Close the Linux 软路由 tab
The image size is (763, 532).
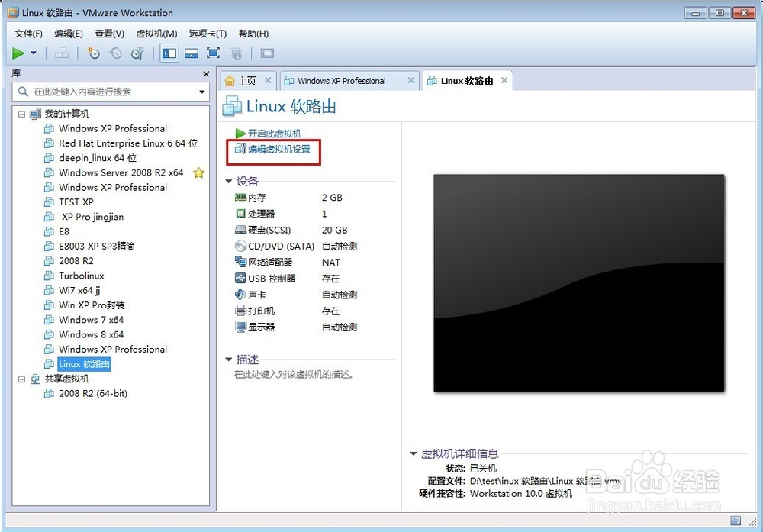point(504,80)
